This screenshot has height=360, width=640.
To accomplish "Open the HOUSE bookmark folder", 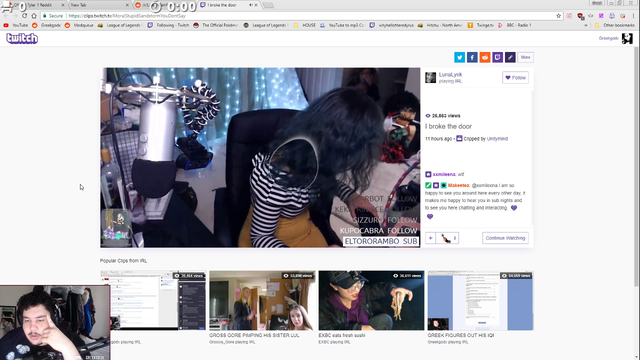I will (304, 25).
